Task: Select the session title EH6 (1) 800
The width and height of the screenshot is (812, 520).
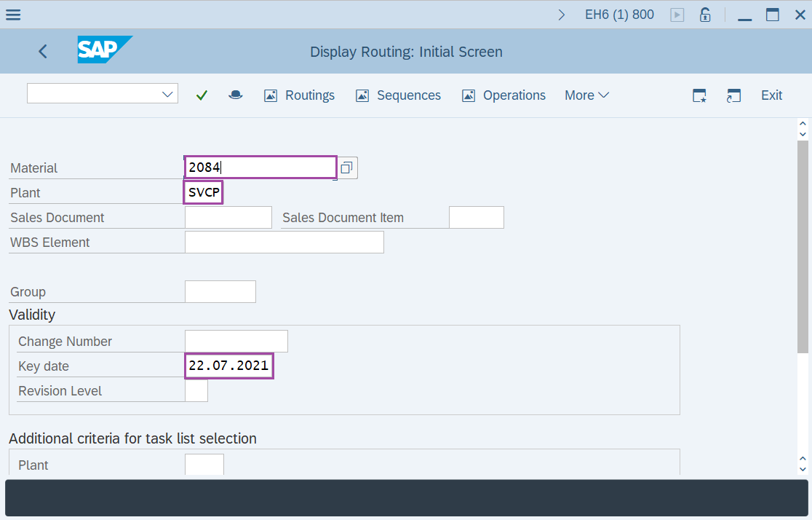Action: pyautogui.click(x=619, y=14)
